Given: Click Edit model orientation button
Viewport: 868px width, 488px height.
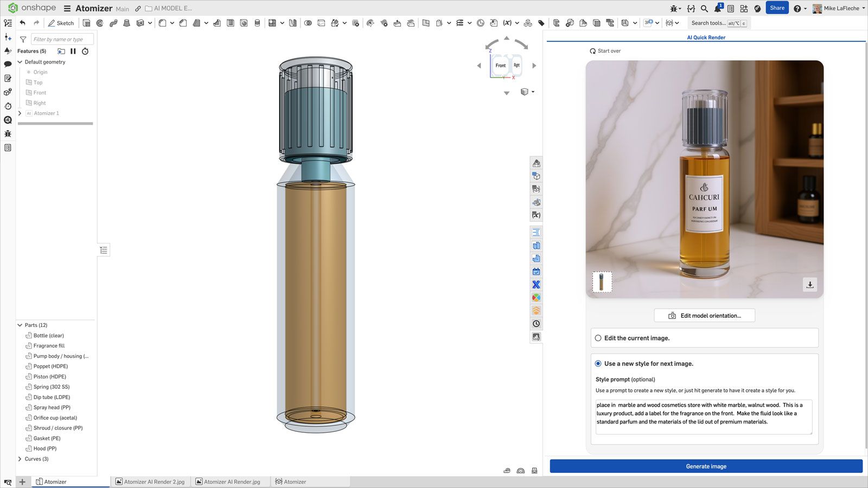Looking at the screenshot, I should pyautogui.click(x=704, y=316).
